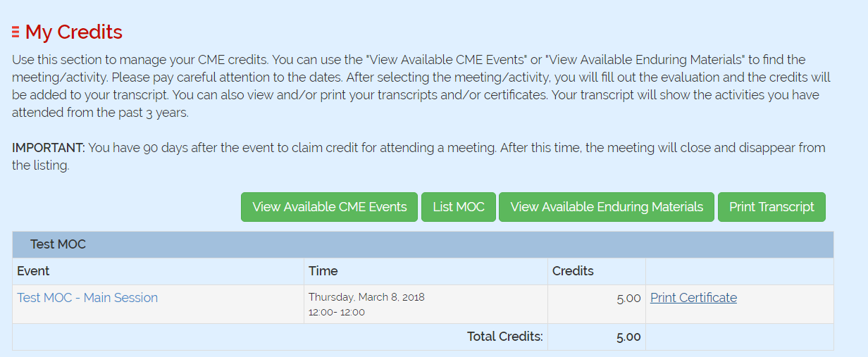This screenshot has width=868, height=357.
Task: Open View Available CME Events
Action: coord(329,207)
